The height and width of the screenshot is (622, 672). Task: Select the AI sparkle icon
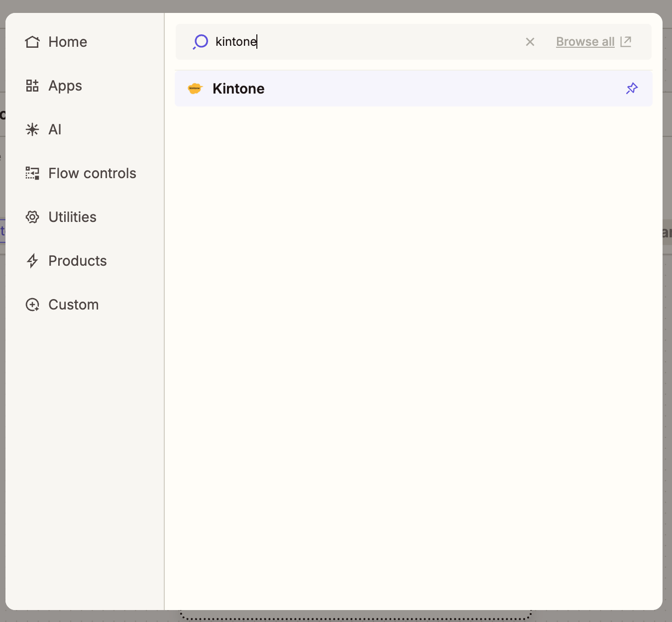(32, 129)
